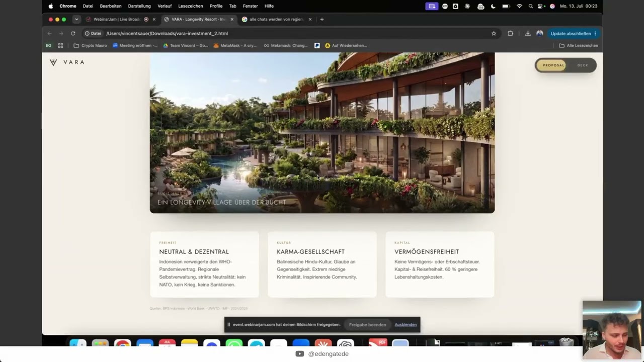
Task: Open the Metamask: Chang... bookmark
Action: [x=286, y=45]
